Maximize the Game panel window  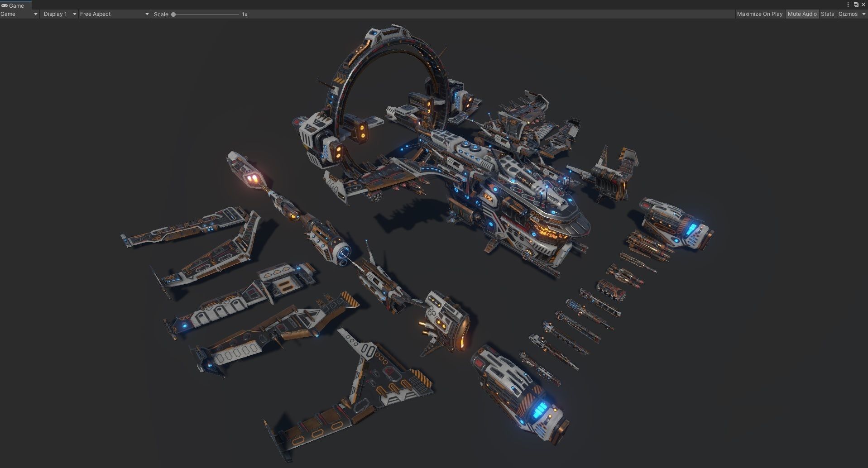856,5
